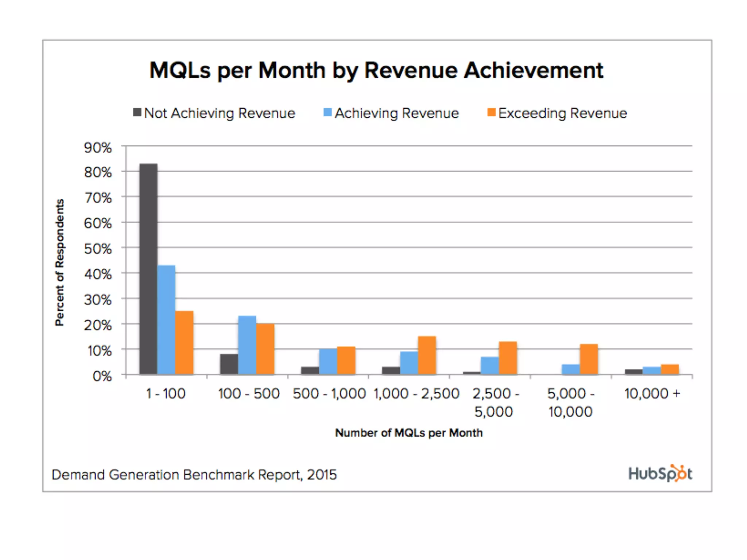
Task: Click the dark gray Not Achieving Revenue legend swatch
Action: (x=137, y=112)
